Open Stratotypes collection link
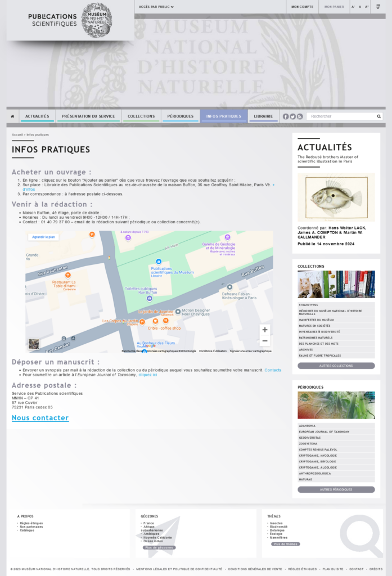 tap(336, 305)
